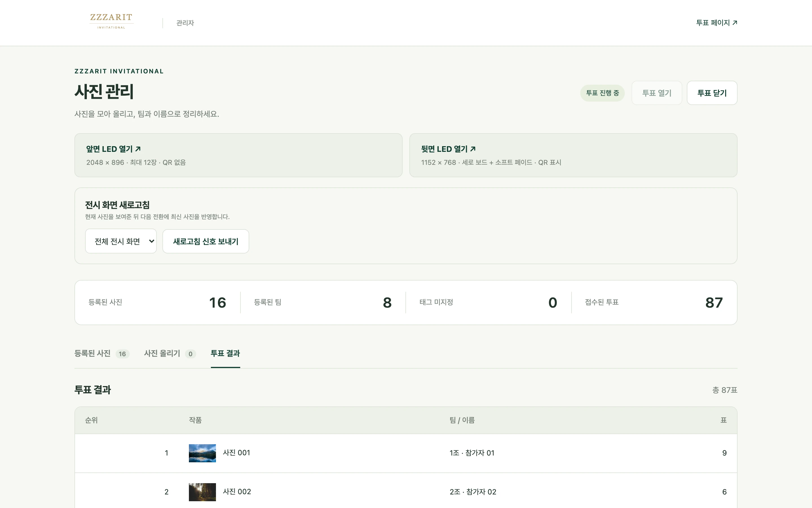Click the 태그 미지정 stat value 0
The image size is (812, 508).
(553, 303)
